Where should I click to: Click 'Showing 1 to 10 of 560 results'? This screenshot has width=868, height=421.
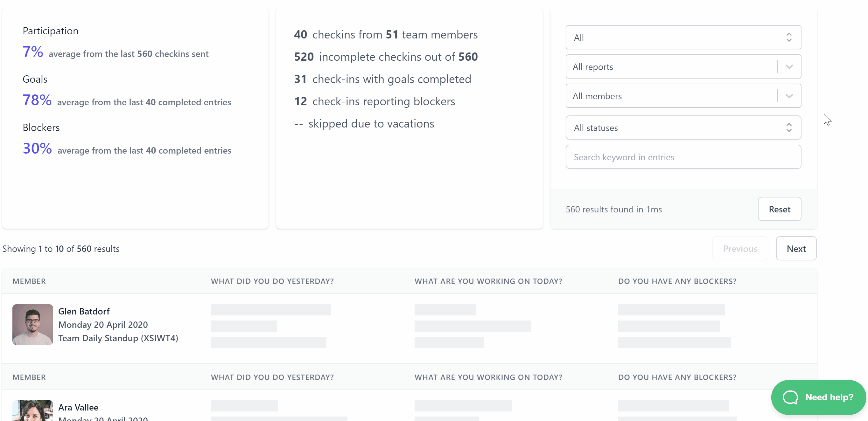(61, 249)
